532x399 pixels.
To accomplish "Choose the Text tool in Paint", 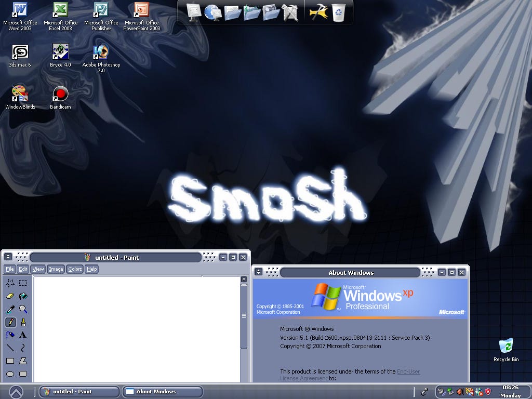I will tap(23, 335).
